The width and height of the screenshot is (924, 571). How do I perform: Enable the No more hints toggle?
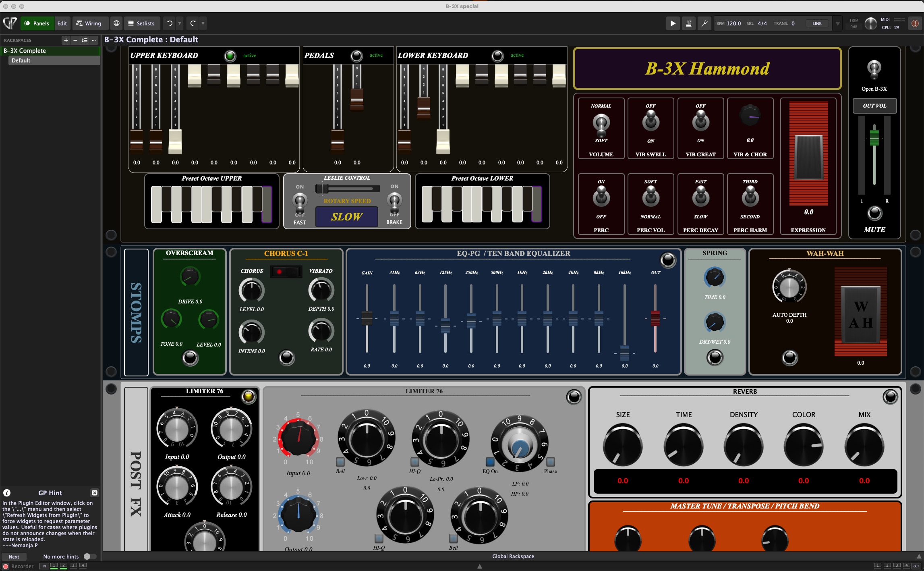(90, 556)
